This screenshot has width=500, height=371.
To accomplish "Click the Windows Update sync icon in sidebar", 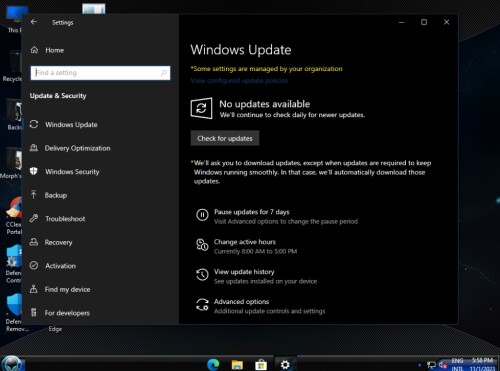I will click(x=34, y=124).
